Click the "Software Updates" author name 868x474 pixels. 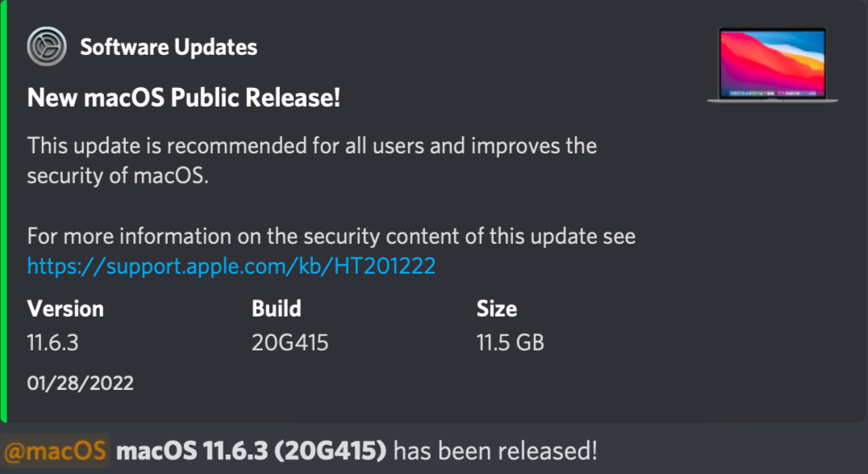point(169,47)
